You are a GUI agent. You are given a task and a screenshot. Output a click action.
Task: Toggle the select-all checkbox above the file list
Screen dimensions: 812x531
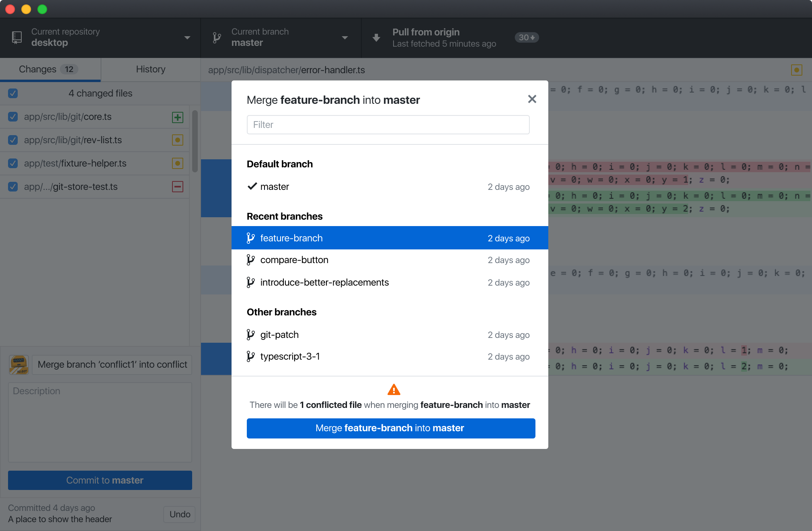pos(12,93)
